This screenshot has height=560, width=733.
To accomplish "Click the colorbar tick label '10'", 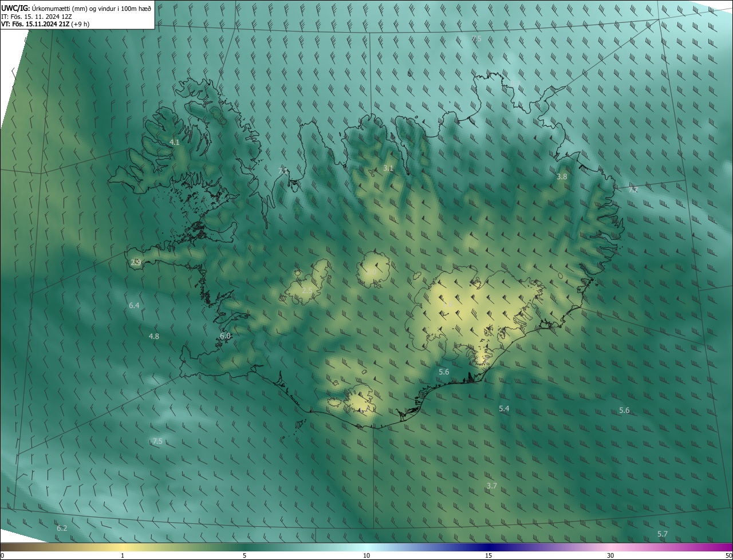I will [366, 556].
